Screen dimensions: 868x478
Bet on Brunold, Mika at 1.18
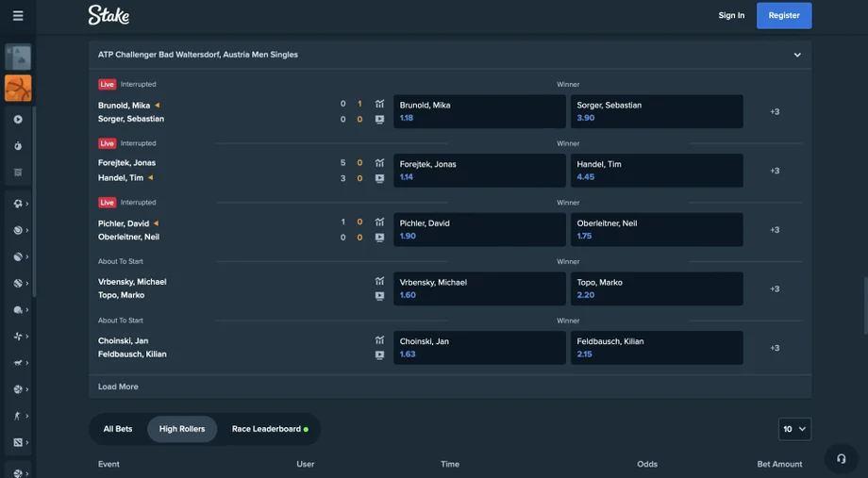pyautogui.click(x=479, y=111)
